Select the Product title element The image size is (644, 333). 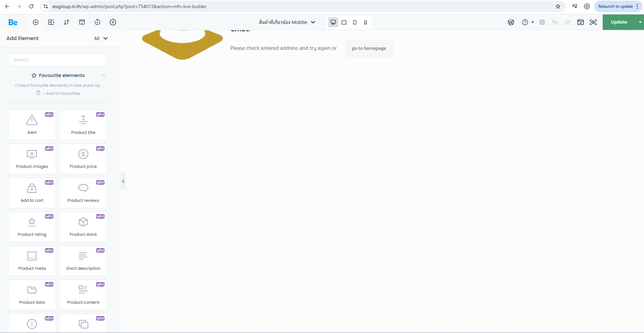point(83,125)
